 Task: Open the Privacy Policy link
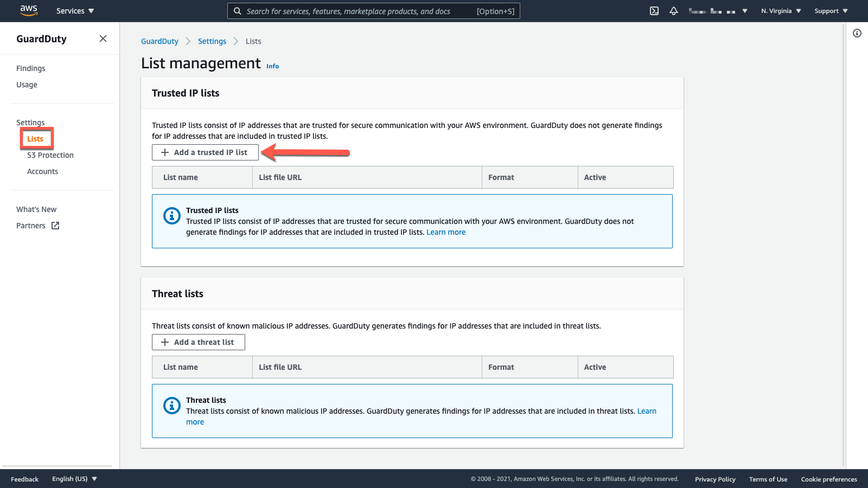point(715,479)
